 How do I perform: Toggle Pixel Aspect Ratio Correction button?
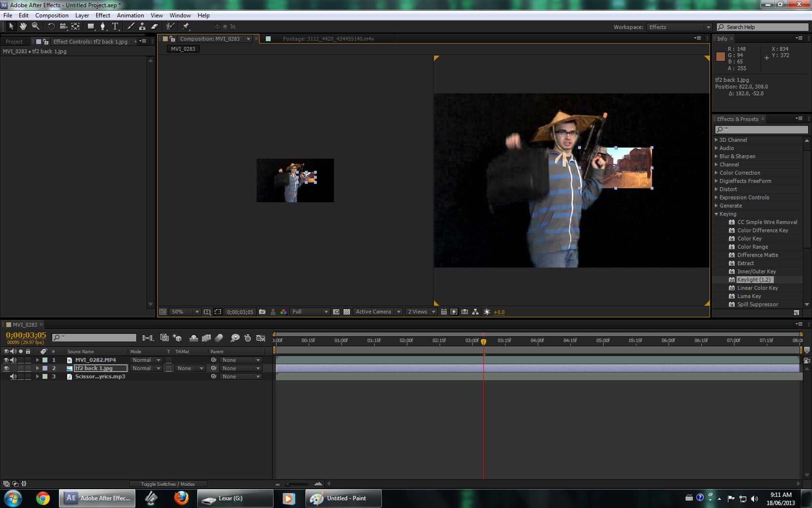point(444,312)
